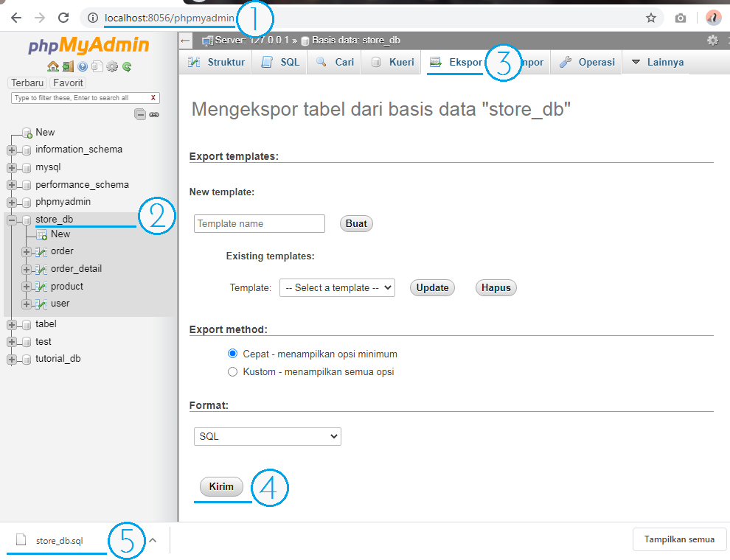Open phpMyAdmin documentation help icon
This screenshot has width=730, height=560.
[x=83, y=66]
